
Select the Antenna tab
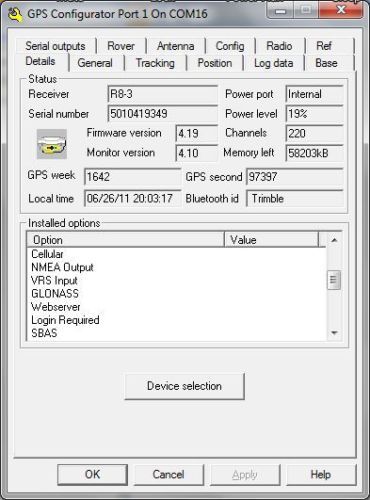[x=176, y=46]
